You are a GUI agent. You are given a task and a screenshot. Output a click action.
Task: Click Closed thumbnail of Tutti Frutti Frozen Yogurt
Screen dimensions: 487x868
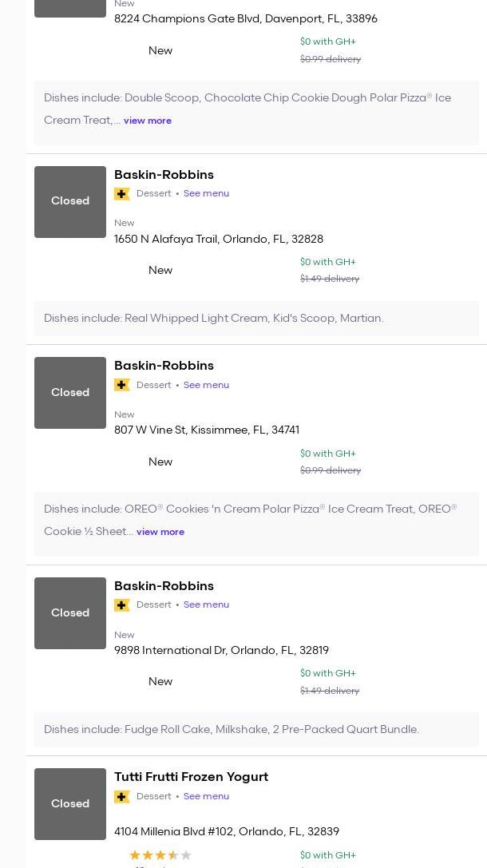tap(70, 804)
